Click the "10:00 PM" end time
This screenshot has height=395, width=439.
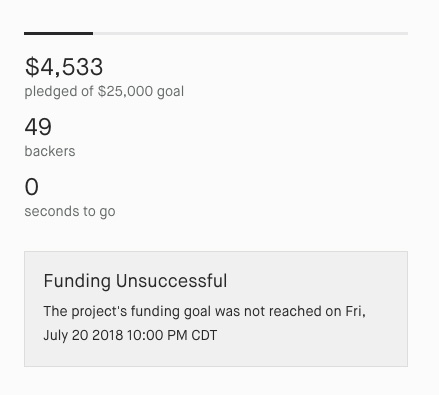pos(157,335)
